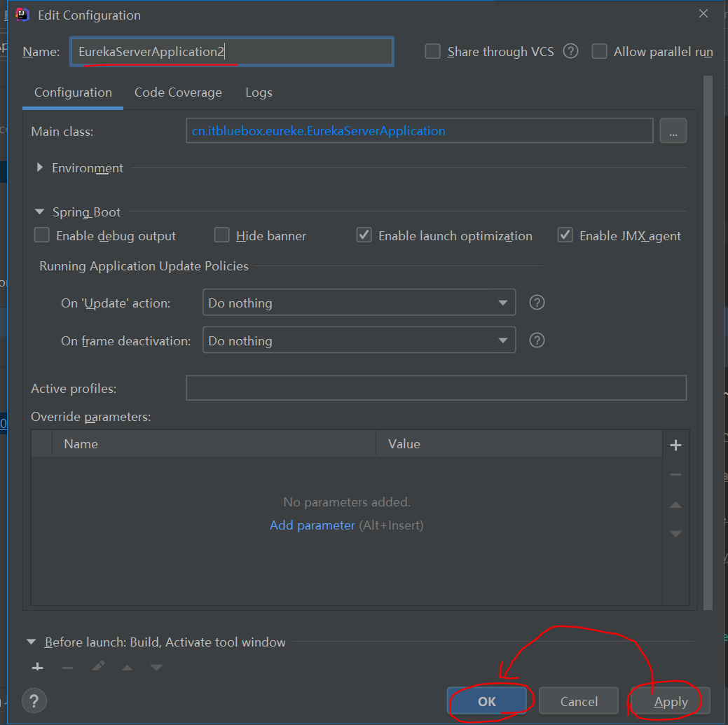
Task: Switch to the Logs tab
Action: pyautogui.click(x=259, y=92)
